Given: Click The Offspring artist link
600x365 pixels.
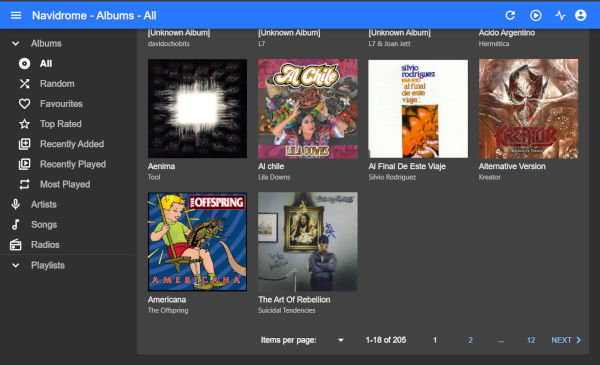Looking at the screenshot, I should pyautogui.click(x=168, y=310).
